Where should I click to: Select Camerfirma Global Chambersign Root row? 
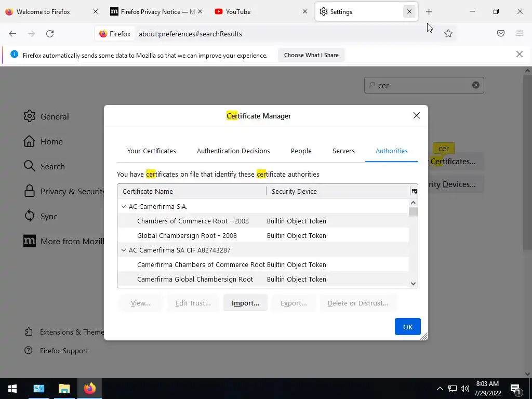(x=263, y=279)
